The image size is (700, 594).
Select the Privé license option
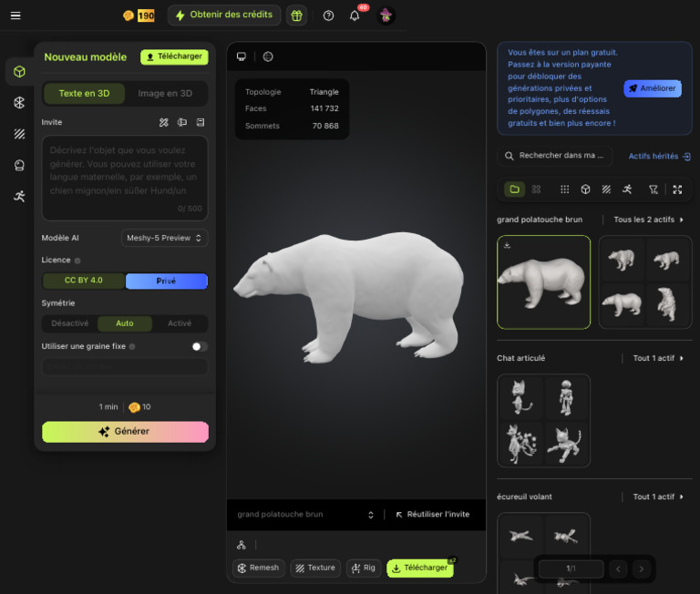pyautogui.click(x=166, y=281)
